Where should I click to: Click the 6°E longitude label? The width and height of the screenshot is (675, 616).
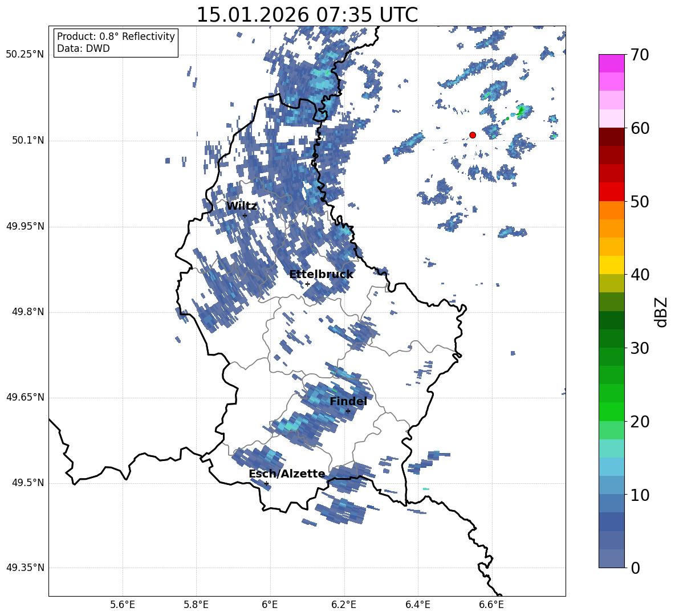(270, 605)
